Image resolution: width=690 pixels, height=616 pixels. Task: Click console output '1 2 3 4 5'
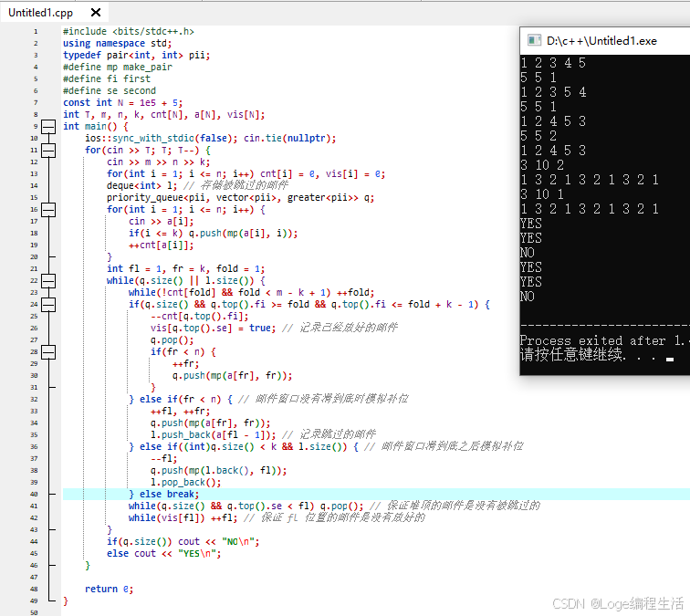(x=553, y=63)
